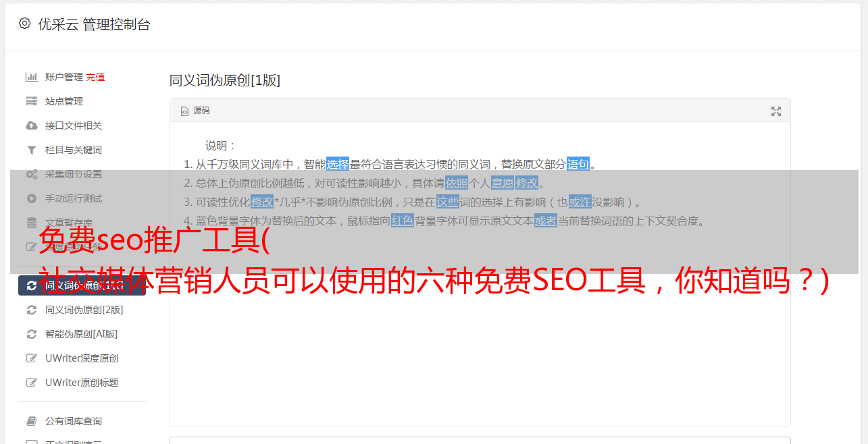
Task: Click the filter icon beside 栏目与关键词
Action: coord(31,150)
